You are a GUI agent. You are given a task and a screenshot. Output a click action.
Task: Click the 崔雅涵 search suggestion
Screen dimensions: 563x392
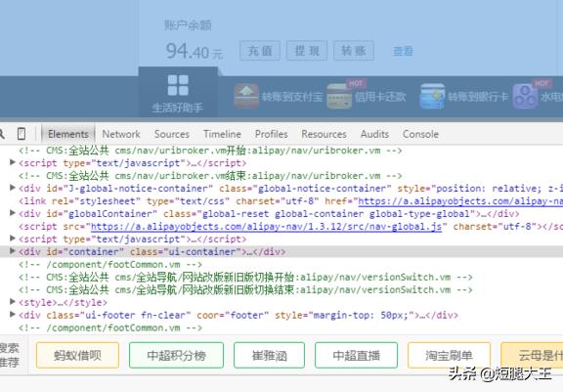270,356
